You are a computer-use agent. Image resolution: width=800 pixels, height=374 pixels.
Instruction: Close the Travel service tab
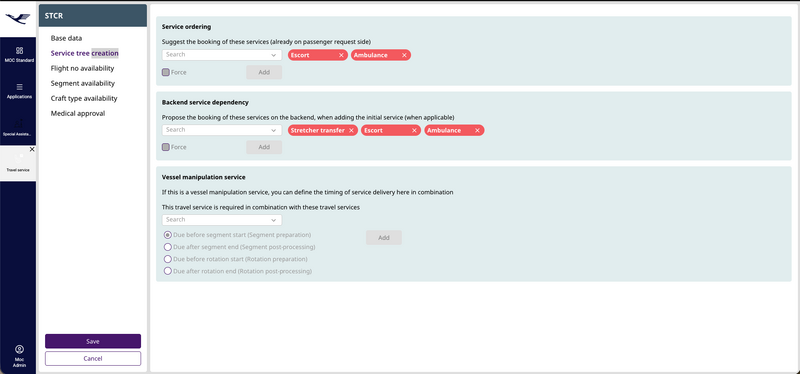32,149
